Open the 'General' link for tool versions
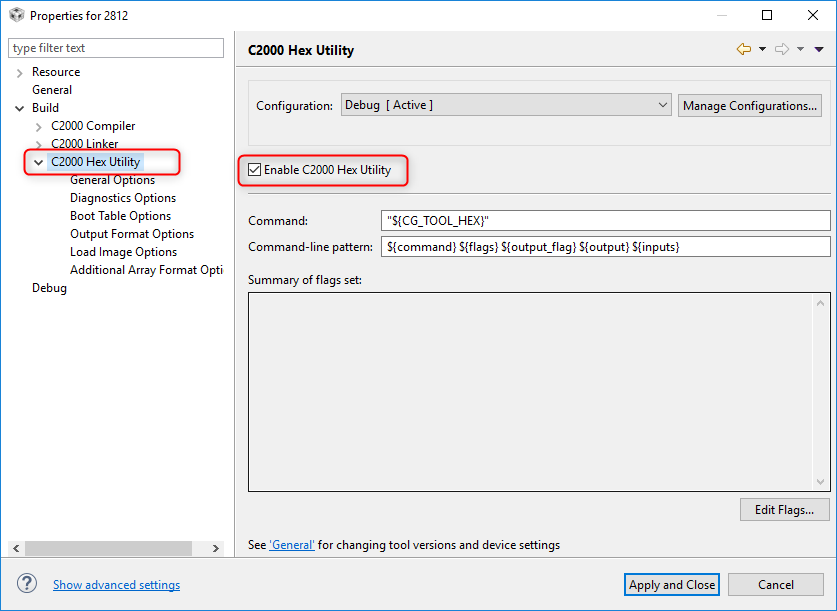This screenshot has height=611, width=837. coord(291,544)
